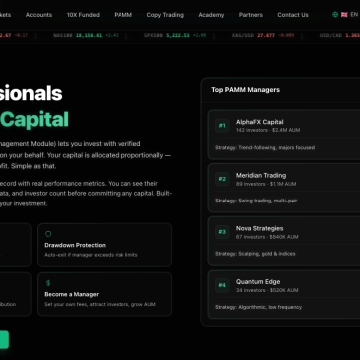Screen dimensions: 360x360
Task: Open the Accounts menu item
Action: pos(39,15)
